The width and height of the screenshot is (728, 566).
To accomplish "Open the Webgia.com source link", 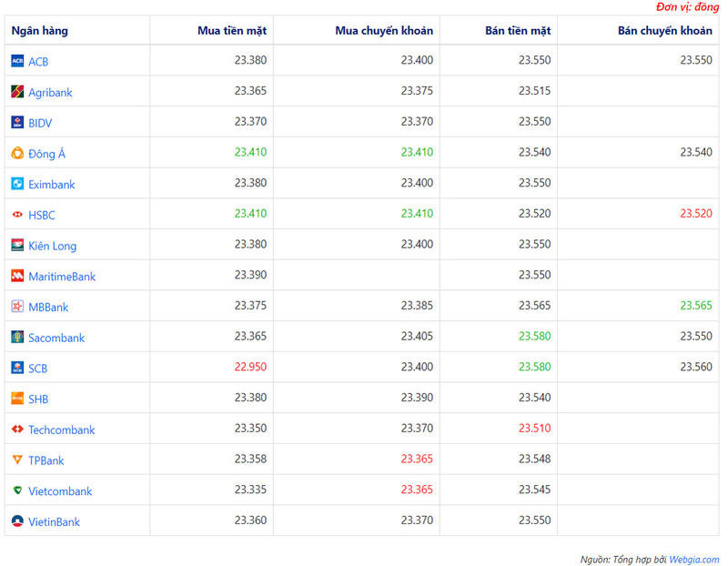I will pos(693,560).
